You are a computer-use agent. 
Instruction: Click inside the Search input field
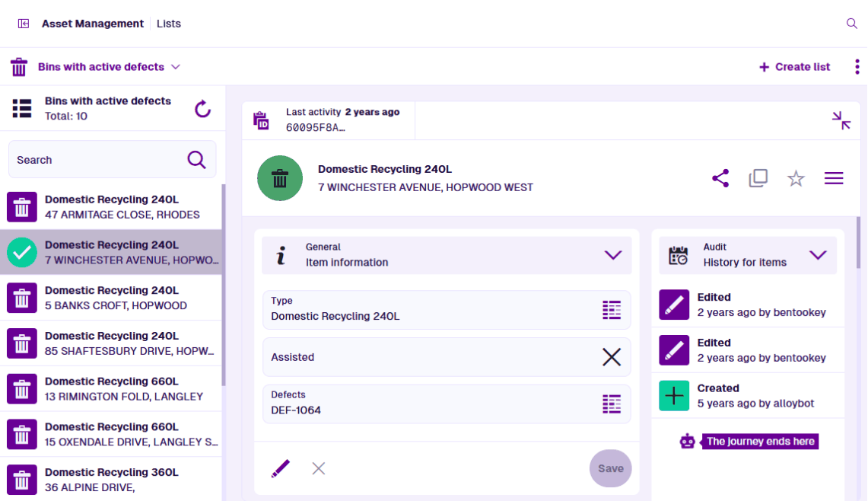pos(91,159)
